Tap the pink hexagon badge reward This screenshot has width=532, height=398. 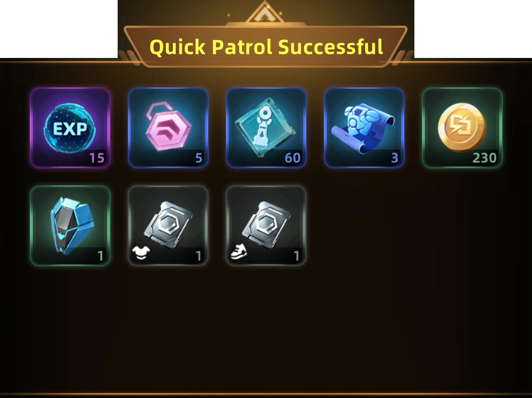pyautogui.click(x=168, y=128)
